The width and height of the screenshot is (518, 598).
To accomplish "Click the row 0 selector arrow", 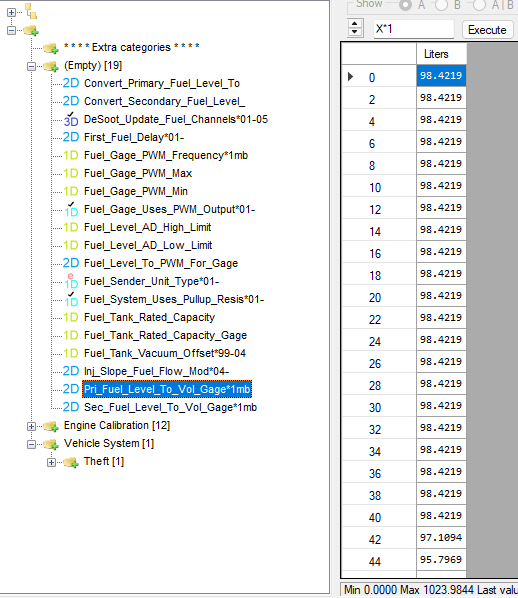I will tap(351, 77).
